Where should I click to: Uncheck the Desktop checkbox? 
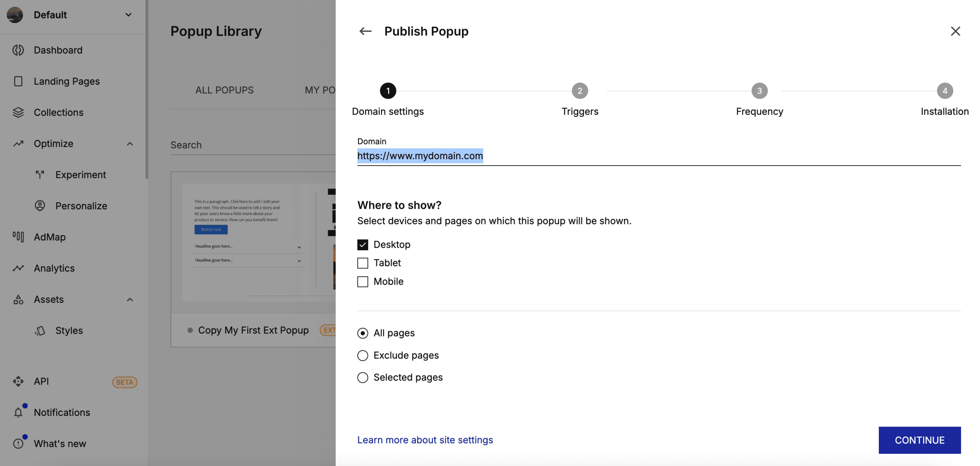pos(363,244)
